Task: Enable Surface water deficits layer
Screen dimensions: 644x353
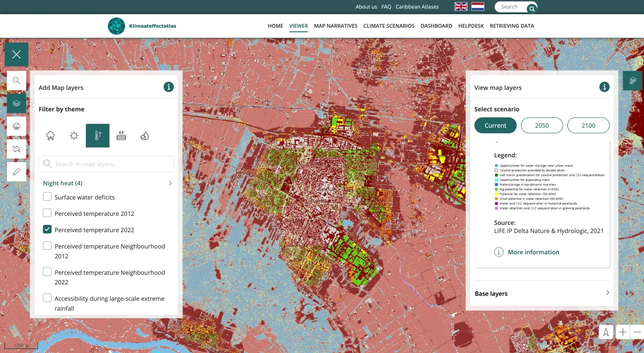Action: click(x=47, y=197)
